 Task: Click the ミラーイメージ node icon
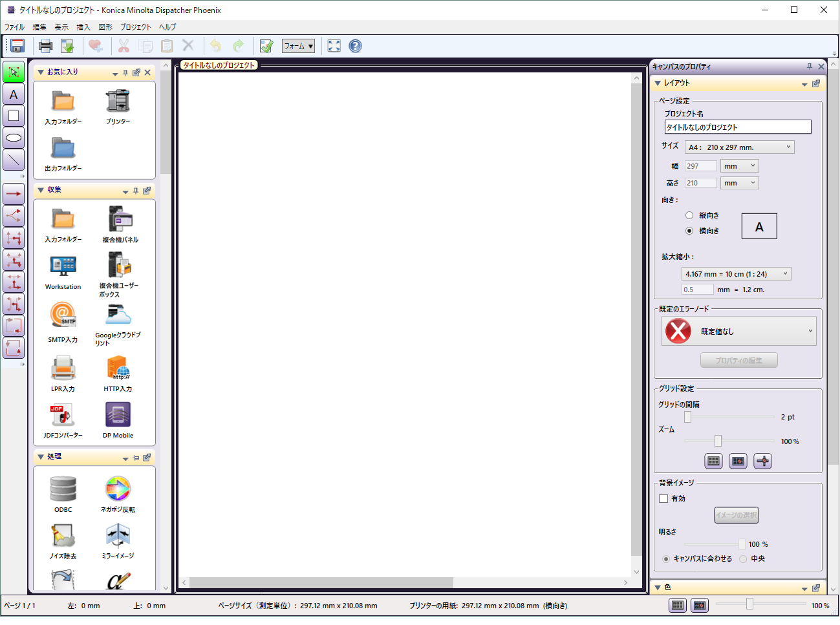pyautogui.click(x=118, y=535)
